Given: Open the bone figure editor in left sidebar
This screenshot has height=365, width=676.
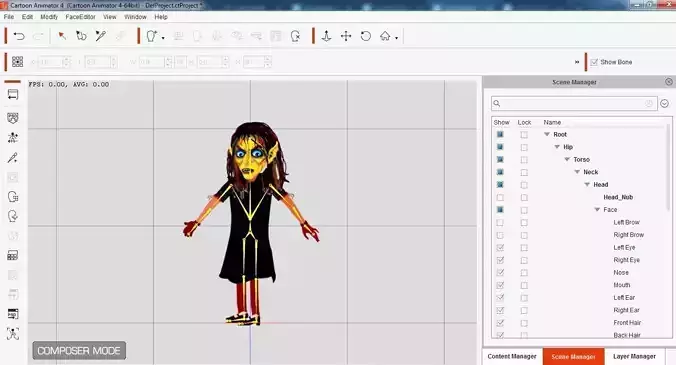Looking at the screenshot, I should (x=13, y=138).
